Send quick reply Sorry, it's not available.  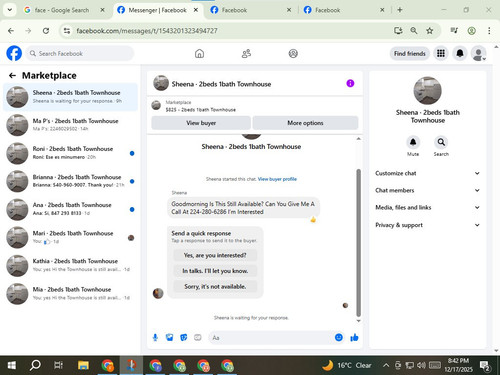coord(215,286)
